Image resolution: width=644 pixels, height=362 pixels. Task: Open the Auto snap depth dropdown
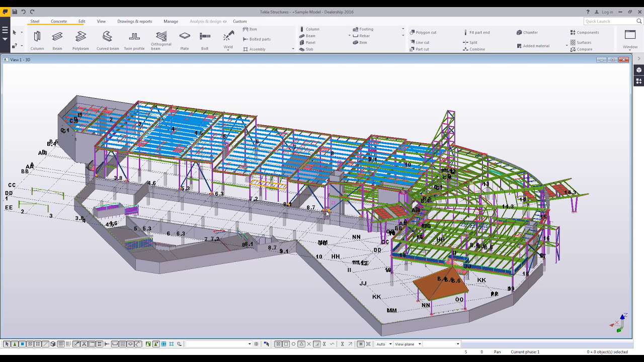390,344
